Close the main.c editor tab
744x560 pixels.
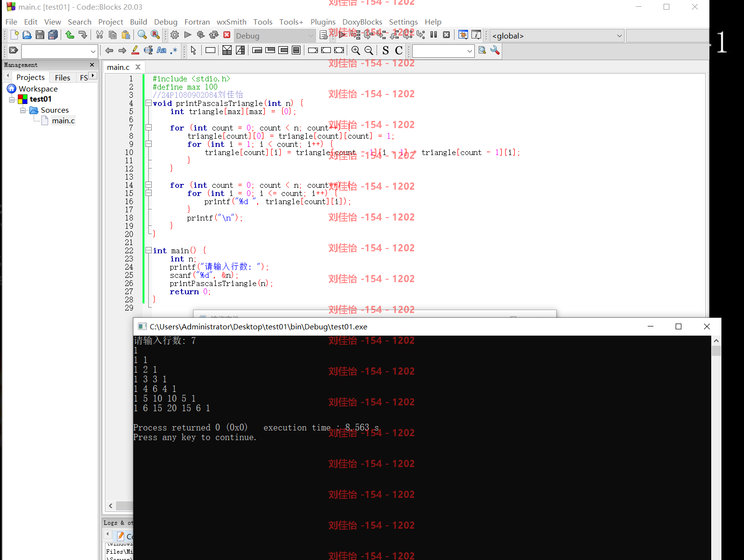pyautogui.click(x=138, y=67)
